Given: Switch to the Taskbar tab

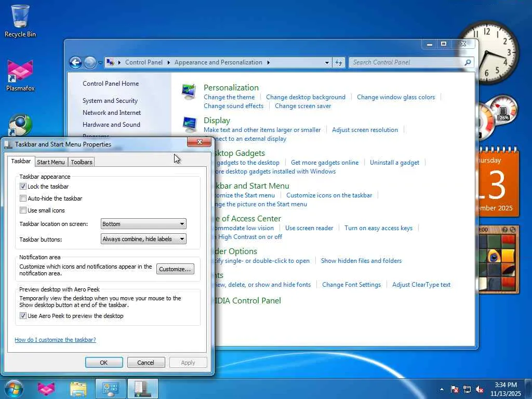Looking at the screenshot, I should pos(21,161).
